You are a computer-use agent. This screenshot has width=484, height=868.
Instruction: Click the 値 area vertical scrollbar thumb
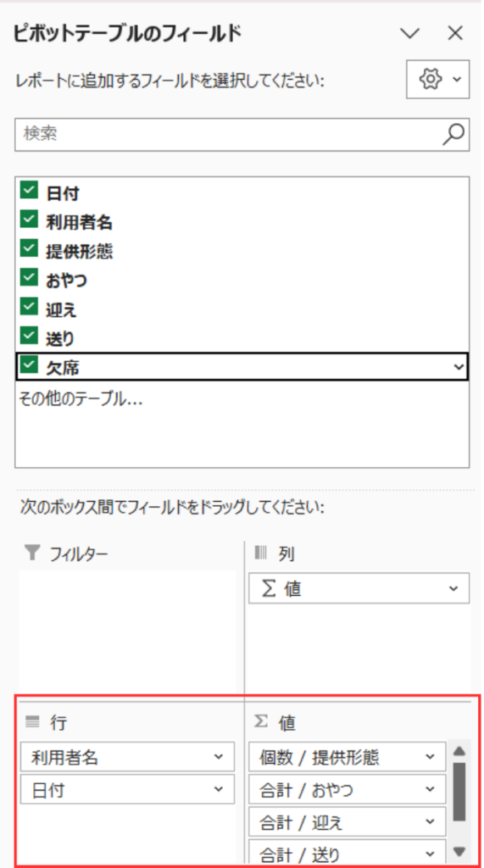point(459,792)
